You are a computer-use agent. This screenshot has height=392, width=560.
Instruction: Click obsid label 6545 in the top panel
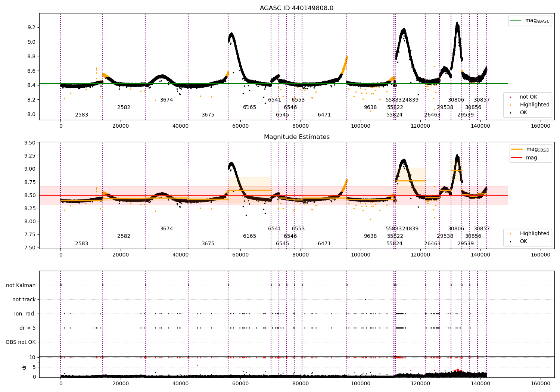pos(283,115)
